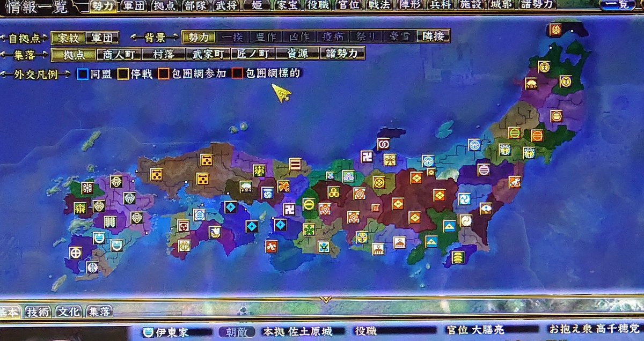Toggle the 豪雪 background overlay

399,38
